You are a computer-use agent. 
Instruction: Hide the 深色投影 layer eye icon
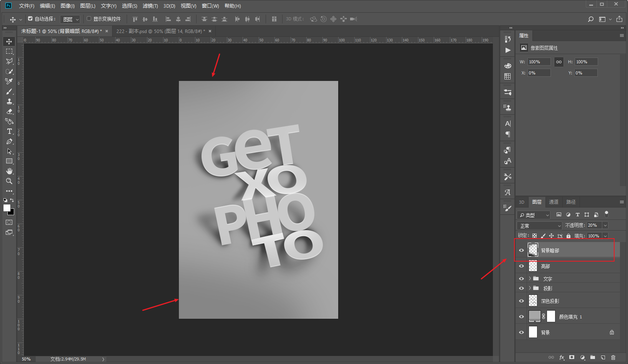click(x=521, y=301)
